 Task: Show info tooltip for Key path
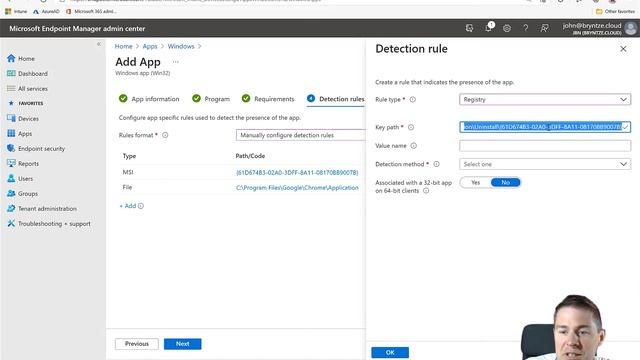pyautogui.click(x=411, y=127)
